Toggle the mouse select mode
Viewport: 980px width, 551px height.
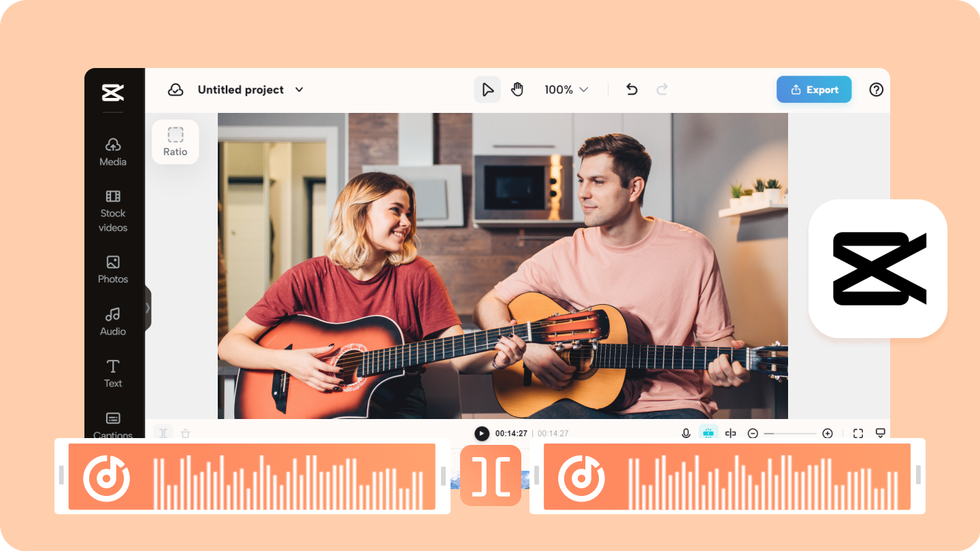tap(487, 89)
